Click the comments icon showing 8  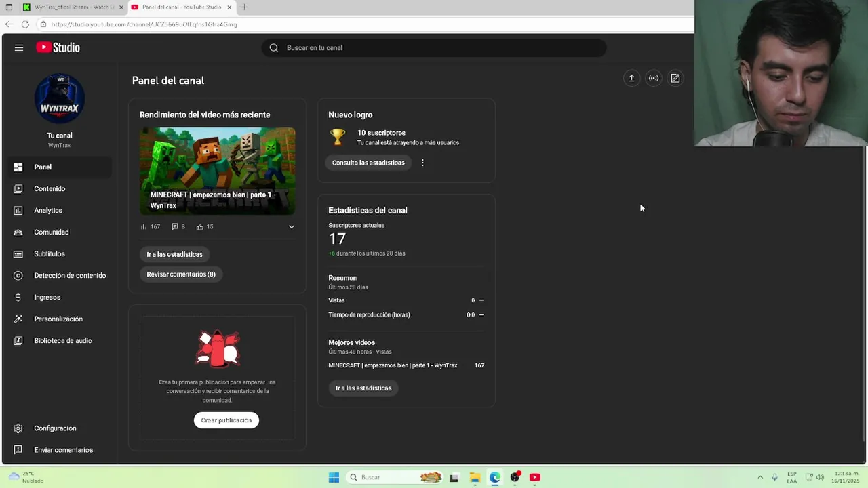[x=175, y=227]
